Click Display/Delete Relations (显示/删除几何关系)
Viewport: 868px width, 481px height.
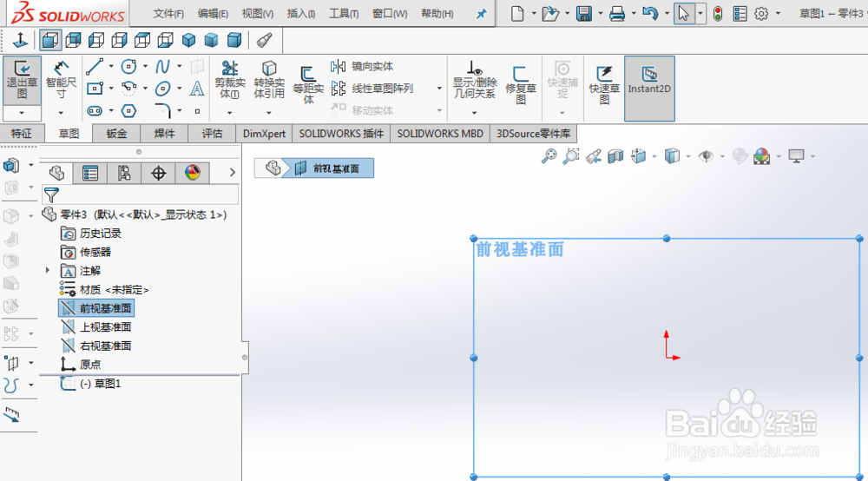coord(475,80)
